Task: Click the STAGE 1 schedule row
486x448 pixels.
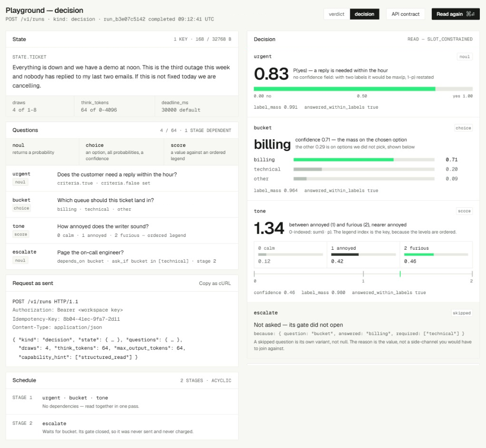Action: pos(122,401)
